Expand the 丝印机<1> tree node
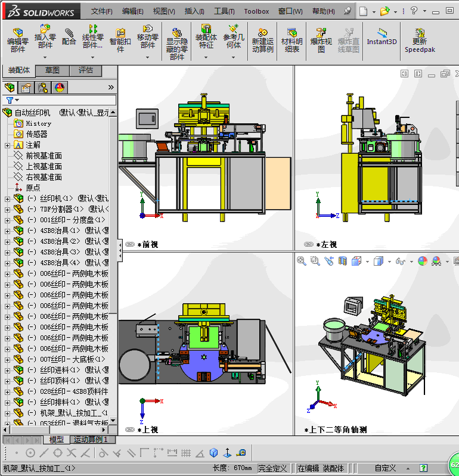Image resolution: width=459 pixels, height=476 pixels. [7, 199]
